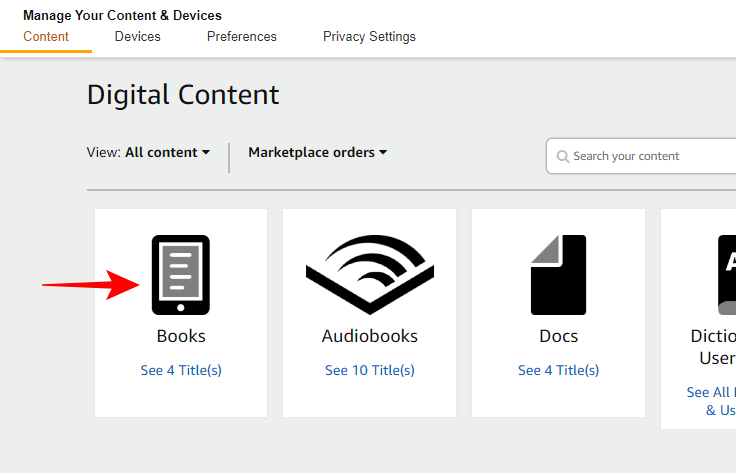This screenshot has width=736, height=473.
Task: Select the Privacy Settings tab
Action: 369,37
